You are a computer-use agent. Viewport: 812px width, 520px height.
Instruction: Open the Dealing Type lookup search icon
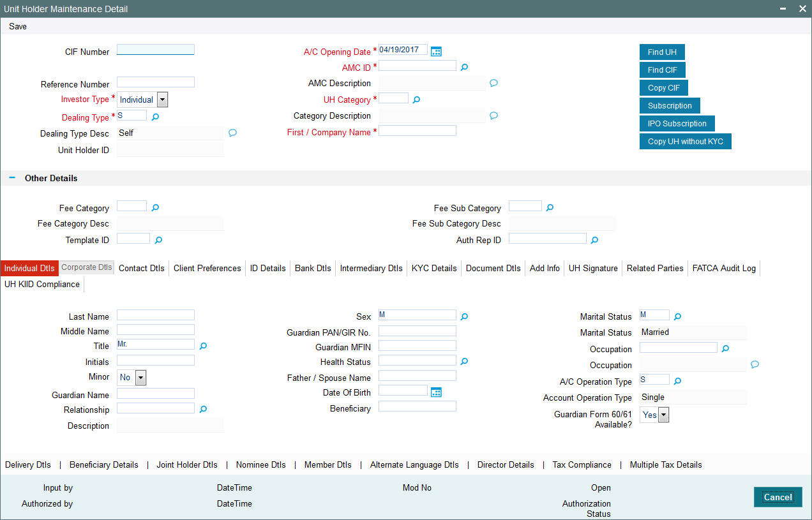coord(154,117)
